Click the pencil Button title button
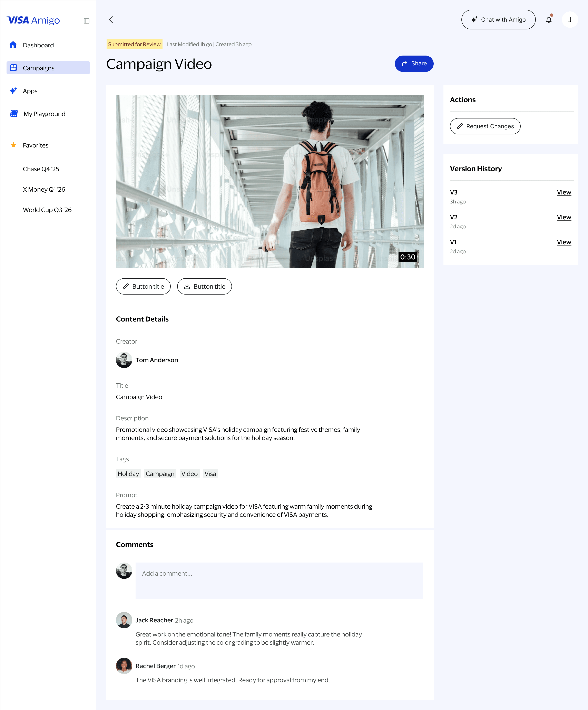The image size is (588, 710). tap(143, 286)
